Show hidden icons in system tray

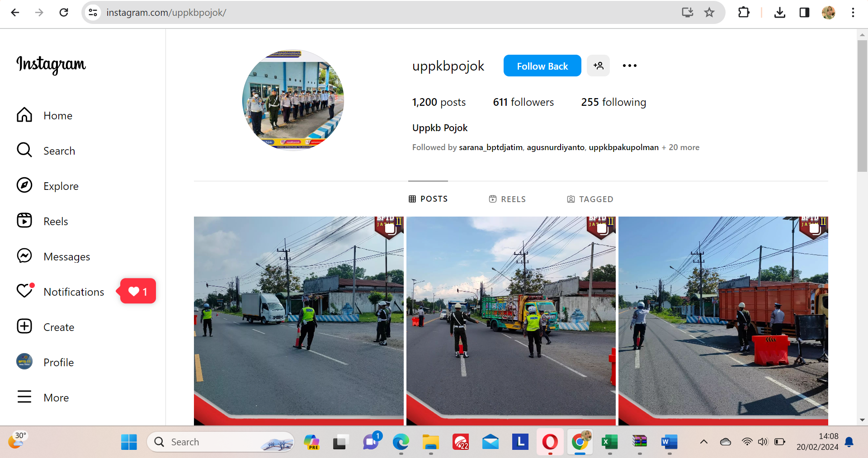tap(703, 442)
